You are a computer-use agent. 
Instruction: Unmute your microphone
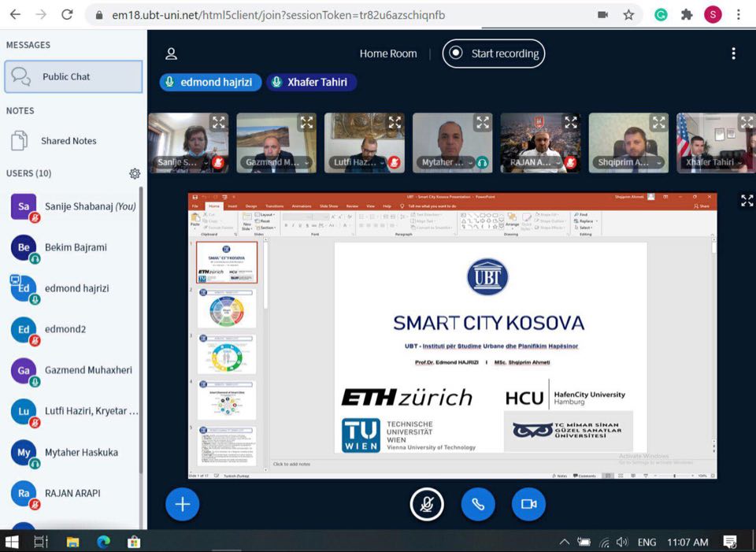click(x=427, y=504)
